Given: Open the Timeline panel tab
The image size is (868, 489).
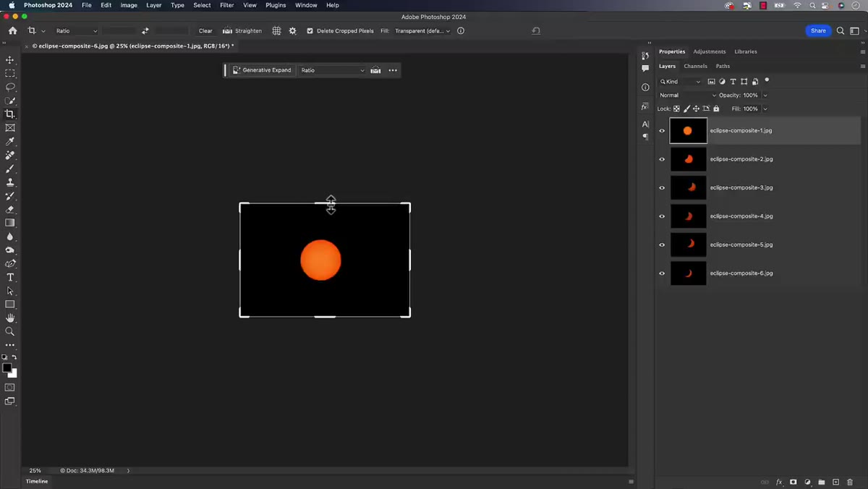Looking at the screenshot, I should coord(37,481).
